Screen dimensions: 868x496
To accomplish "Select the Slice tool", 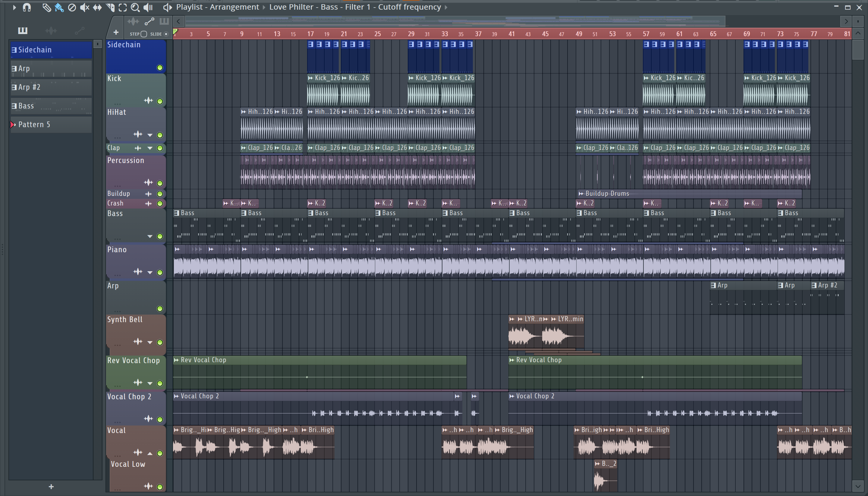I will tap(110, 7).
